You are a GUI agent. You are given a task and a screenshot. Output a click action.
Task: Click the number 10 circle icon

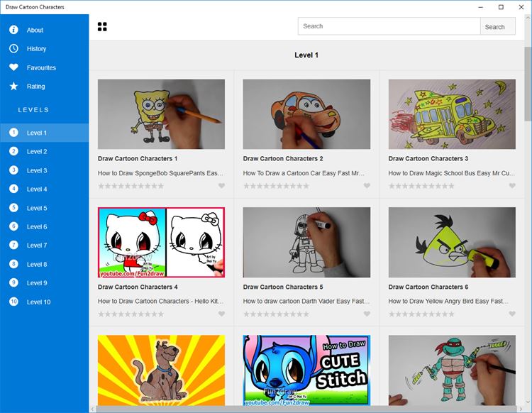pos(13,302)
